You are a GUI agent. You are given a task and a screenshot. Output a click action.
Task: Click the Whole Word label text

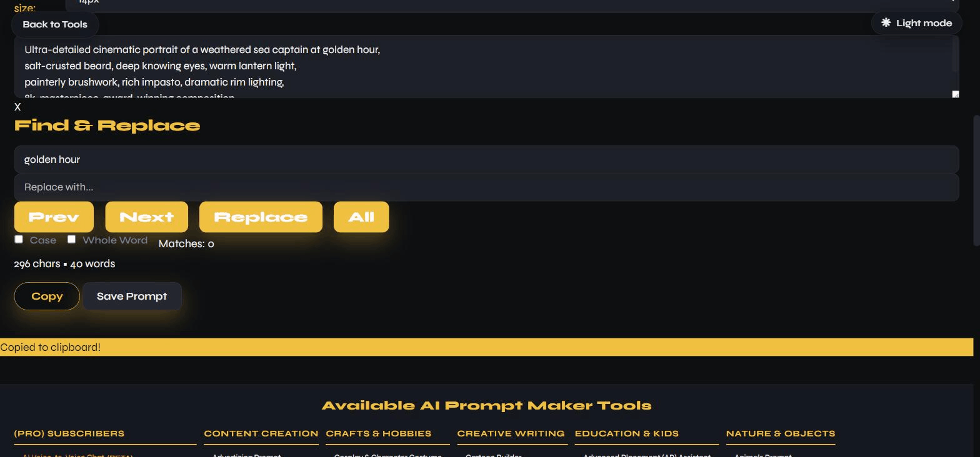[x=115, y=240]
